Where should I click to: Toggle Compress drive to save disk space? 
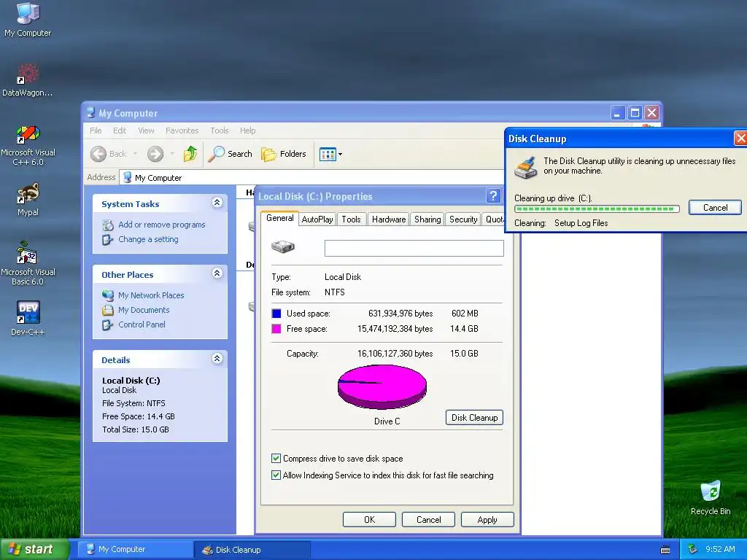276,459
